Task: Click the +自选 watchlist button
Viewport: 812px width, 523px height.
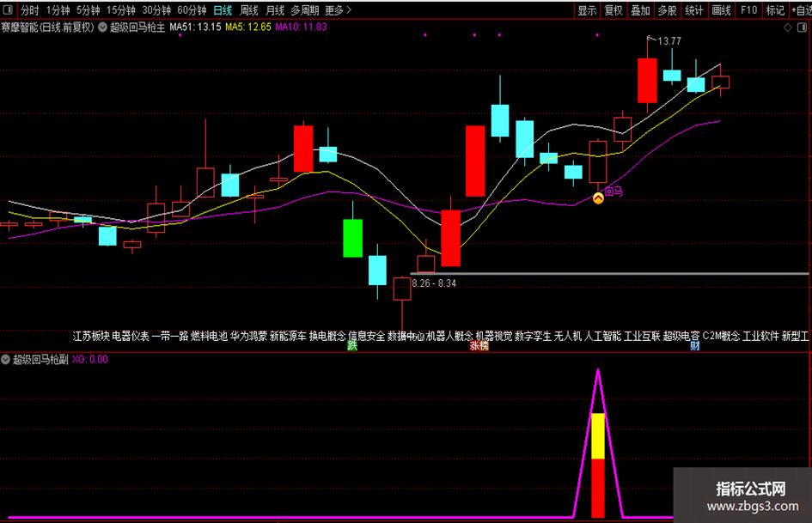Action: [x=802, y=10]
